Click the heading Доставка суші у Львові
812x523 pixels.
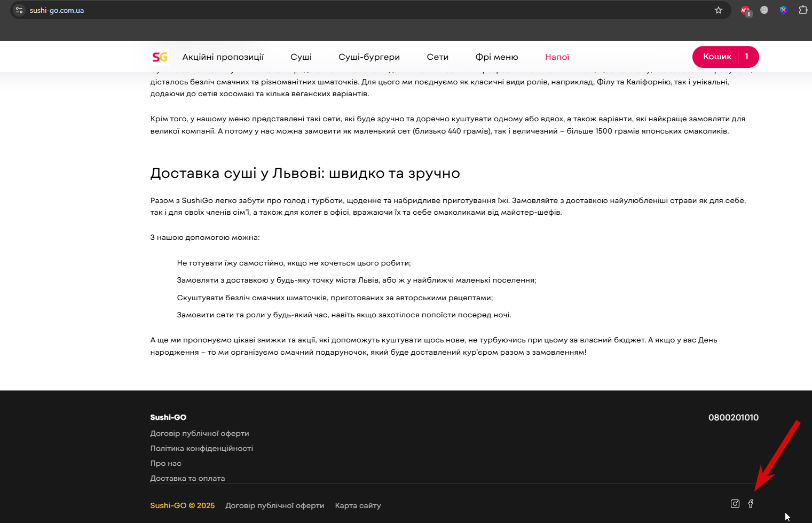pos(305,173)
